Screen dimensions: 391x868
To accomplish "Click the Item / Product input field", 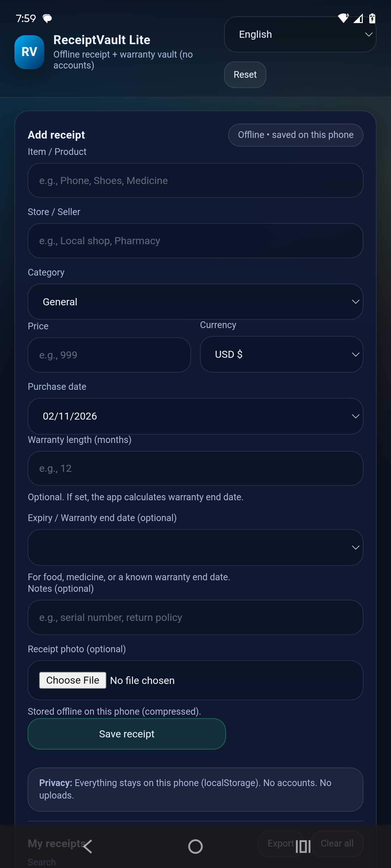I will pyautogui.click(x=195, y=180).
